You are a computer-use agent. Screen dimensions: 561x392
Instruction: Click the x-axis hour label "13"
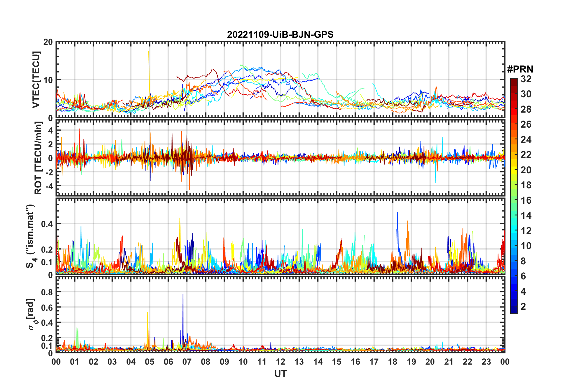tap(299, 362)
